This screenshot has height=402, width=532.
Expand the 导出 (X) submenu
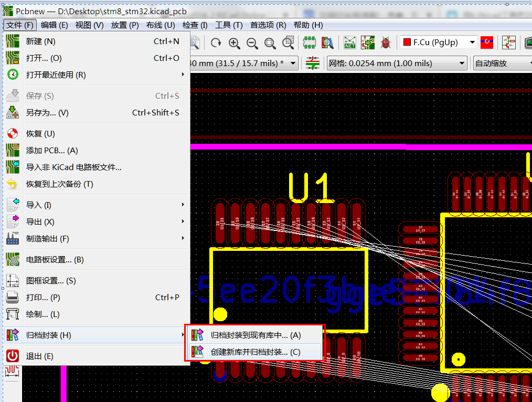[97, 222]
